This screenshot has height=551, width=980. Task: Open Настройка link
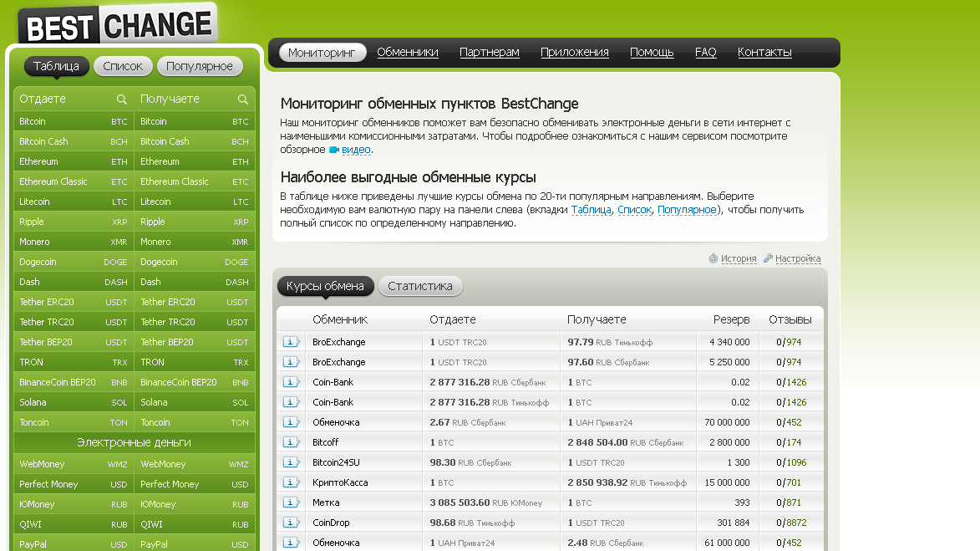click(x=798, y=258)
